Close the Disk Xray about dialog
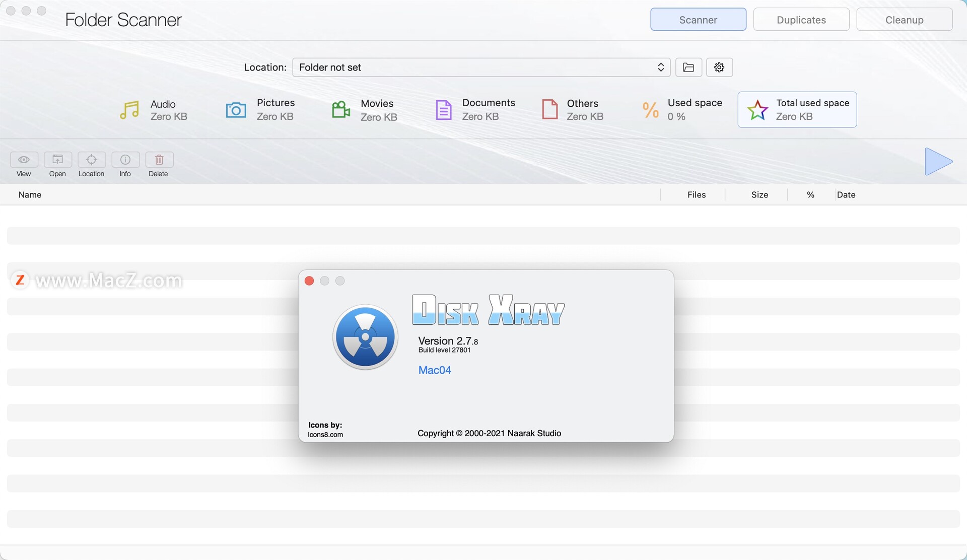 pyautogui.click(x=309, y=281)
